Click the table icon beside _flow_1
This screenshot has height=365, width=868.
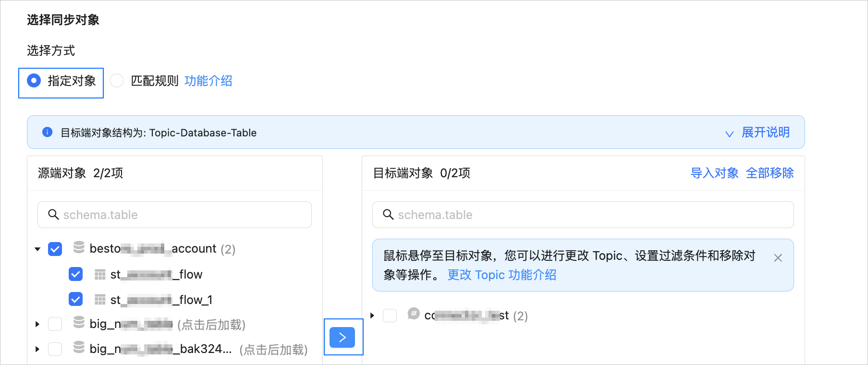100,300
